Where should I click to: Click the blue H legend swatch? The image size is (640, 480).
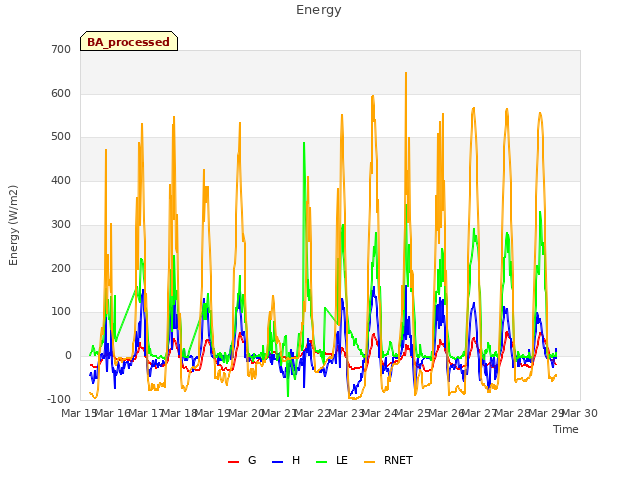coord(278,462)
